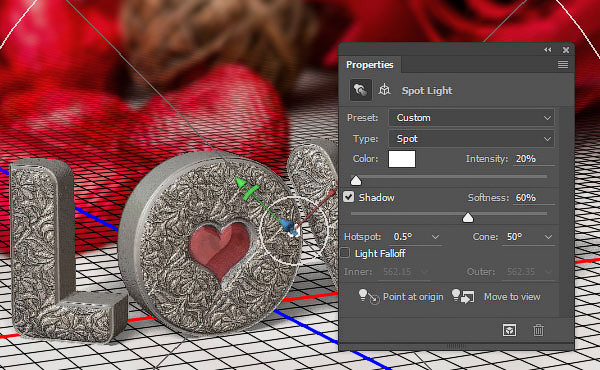
Task: Open the Type dropdown showing Spot
Action: [x=471, y=139]
